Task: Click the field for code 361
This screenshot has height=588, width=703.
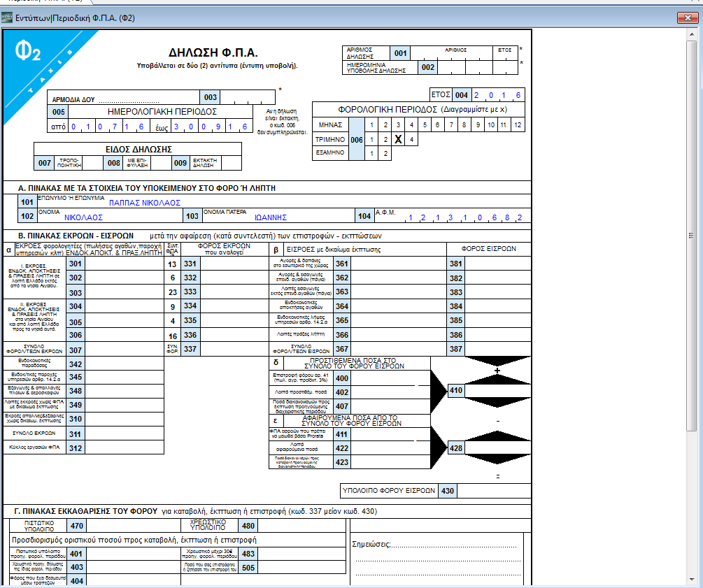Action: (398, 264)
